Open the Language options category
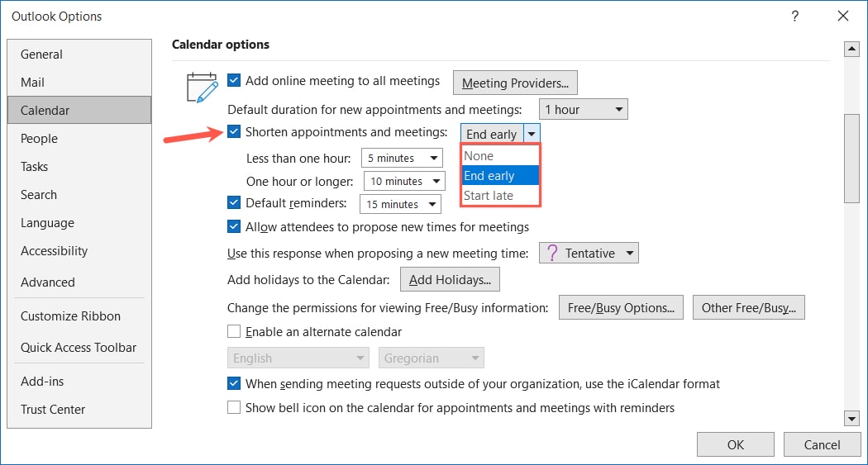This screenshot has width=868, height=465. (x=79, y=223)
